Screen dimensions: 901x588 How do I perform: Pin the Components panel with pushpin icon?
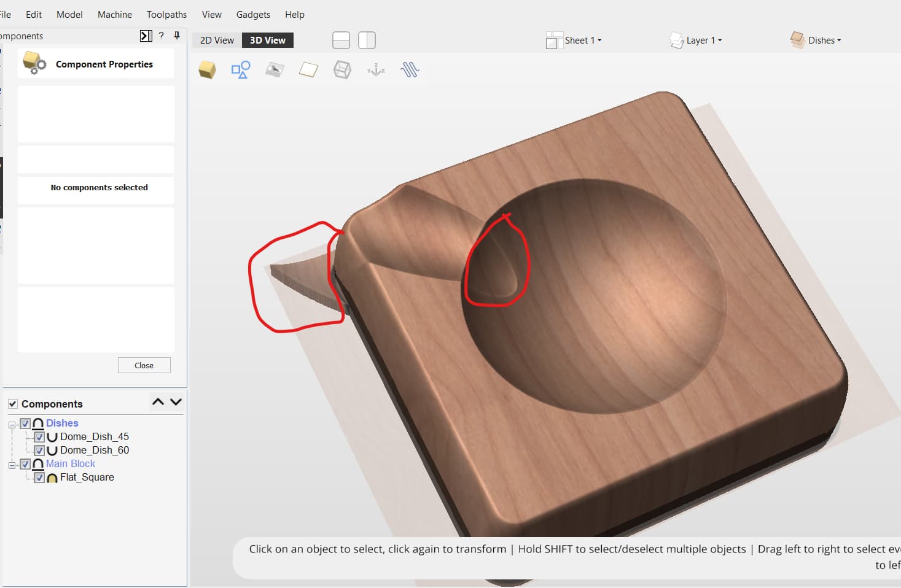(177, 36)
